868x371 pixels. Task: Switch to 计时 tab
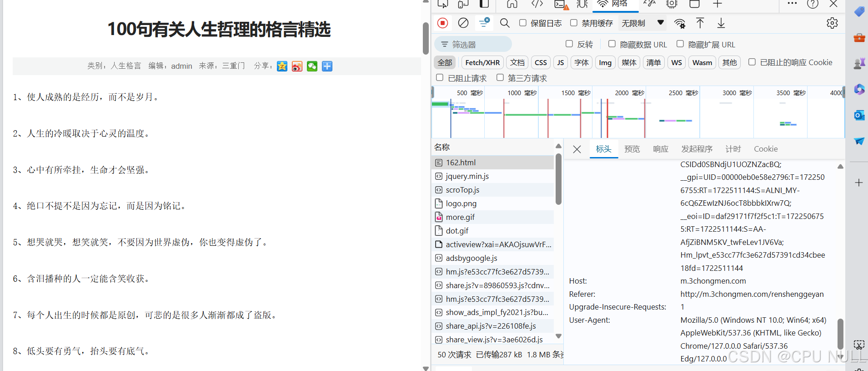click(x=733, y=149)
